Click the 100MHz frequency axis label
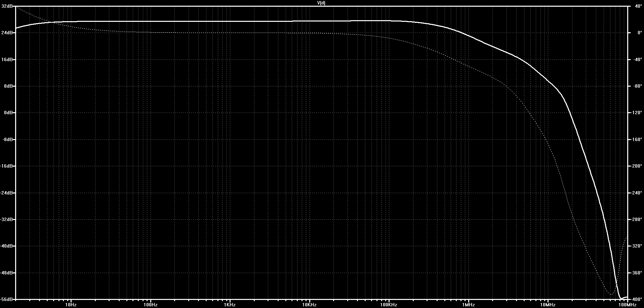Viewport: 644px width, 308px height. click(x=627, y=305)
